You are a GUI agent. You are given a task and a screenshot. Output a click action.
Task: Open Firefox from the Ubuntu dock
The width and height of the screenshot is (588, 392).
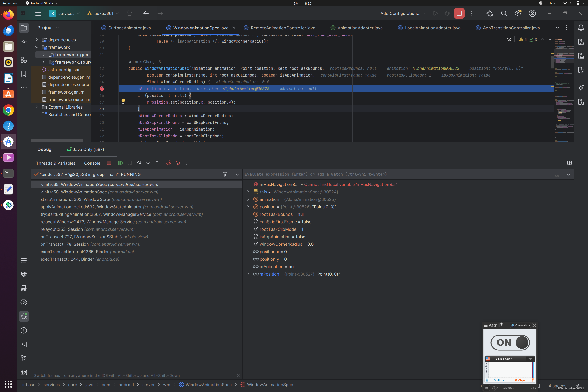pyautogui.click(x=8, y=15)
